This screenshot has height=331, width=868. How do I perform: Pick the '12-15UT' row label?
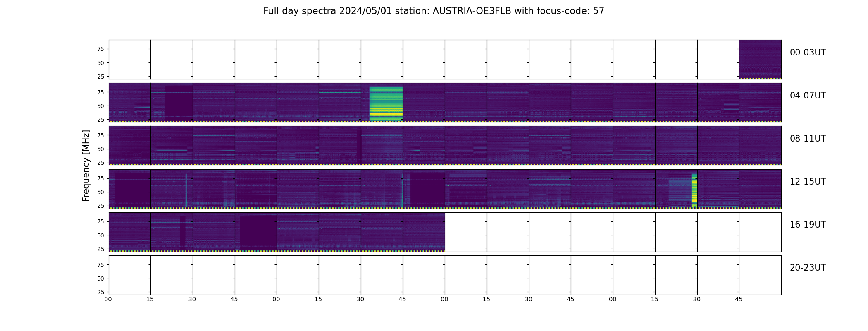click(x=808, y=182)
